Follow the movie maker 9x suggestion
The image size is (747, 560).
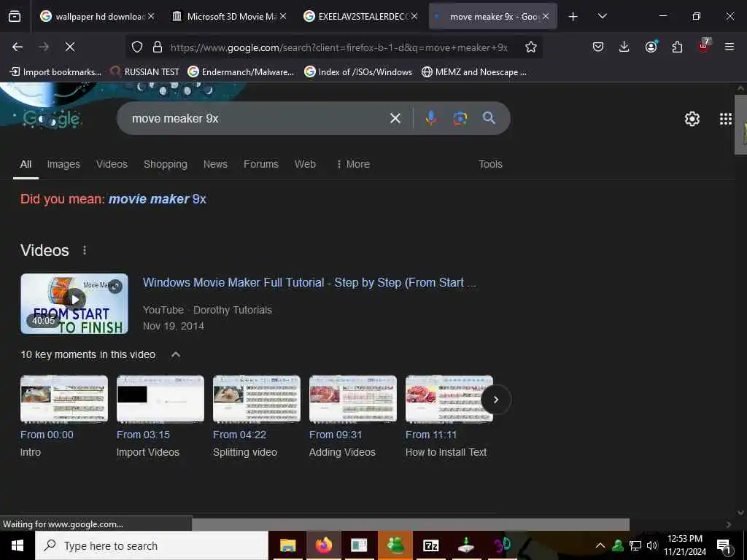[158, 198]
